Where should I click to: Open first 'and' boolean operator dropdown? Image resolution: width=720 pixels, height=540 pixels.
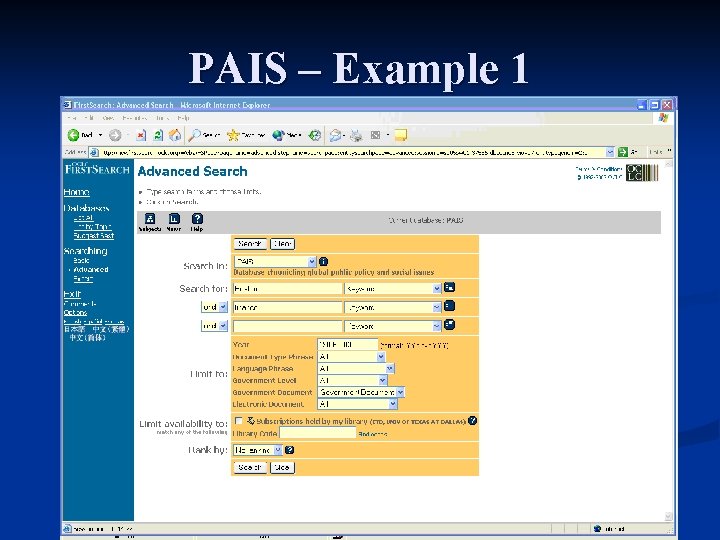(223, 307)
